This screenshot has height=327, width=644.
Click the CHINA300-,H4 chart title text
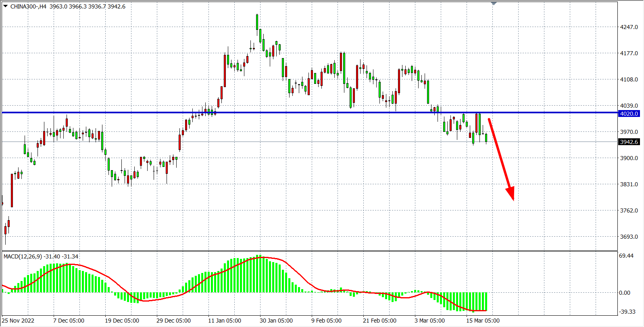click(x=28, y=6)
